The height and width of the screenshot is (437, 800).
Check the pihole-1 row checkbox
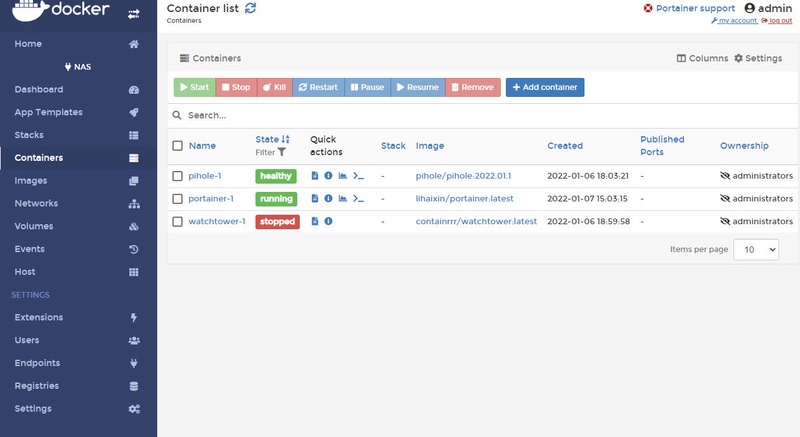[x=178, y=176]
